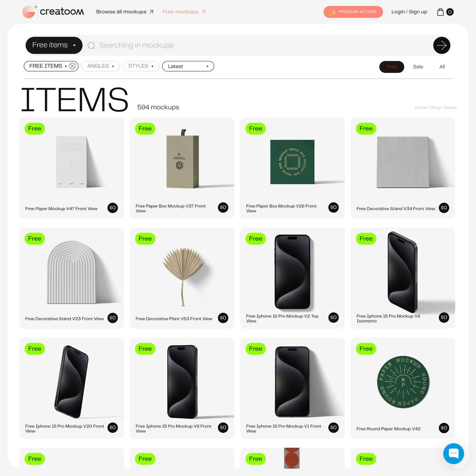This screenshot has height=476, width=476.
Task: Switch to the All filter
Action: 442,67
